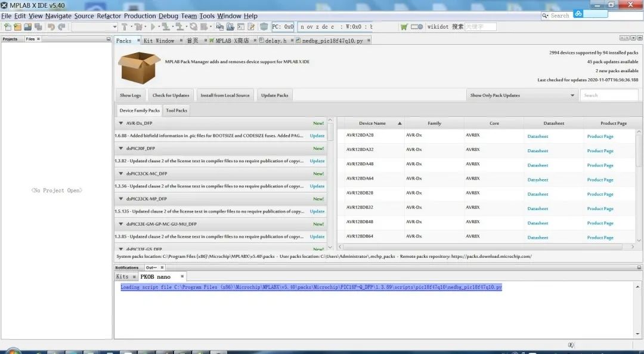
Task: Switch to the Tool Packs tab
Action: [x=177, y=110]
